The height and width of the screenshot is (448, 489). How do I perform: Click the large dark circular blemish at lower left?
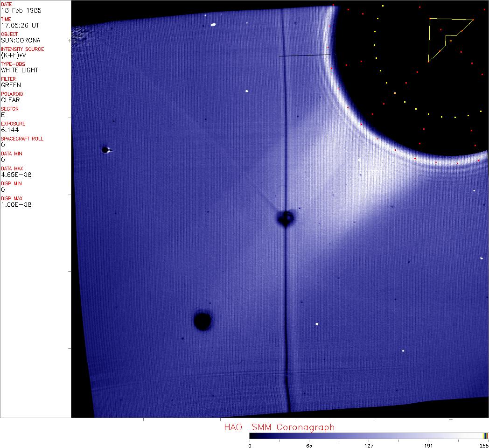pyautogui.click(x=203, y=321)
